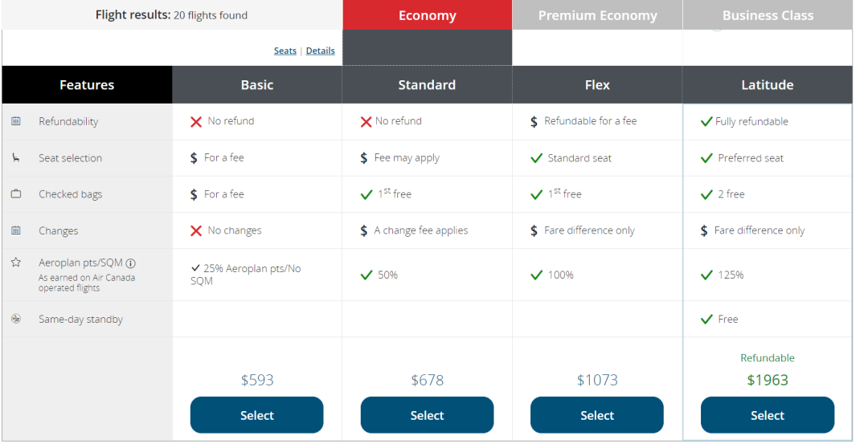The height and width of the screenshot is (444, 868).
Task: Click the Checked bags suitcase icon
Action: [16, 194]
